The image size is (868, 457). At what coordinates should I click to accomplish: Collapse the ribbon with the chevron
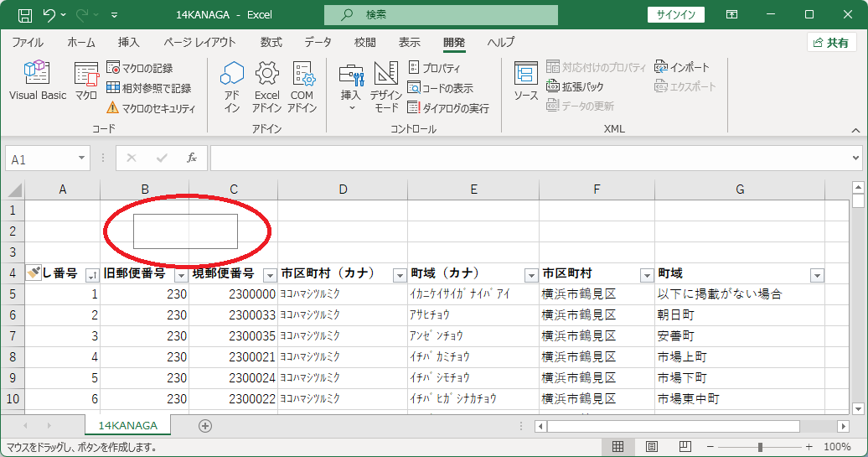coord(855,130)
